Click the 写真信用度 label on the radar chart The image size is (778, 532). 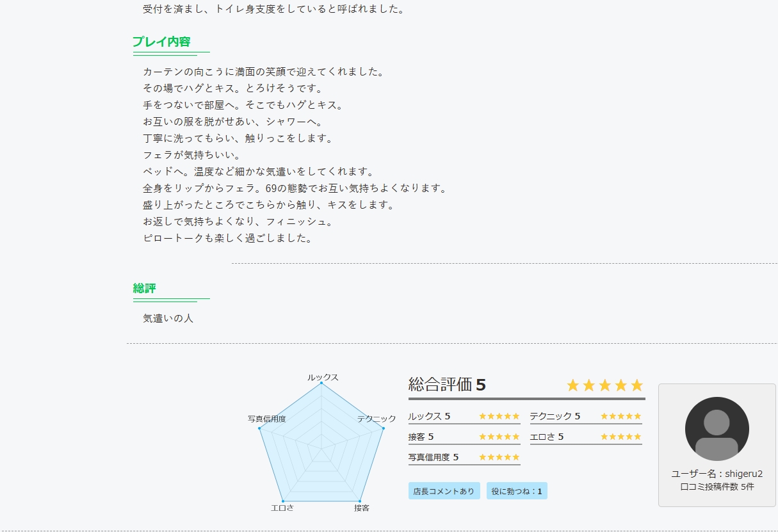point(266,419)
